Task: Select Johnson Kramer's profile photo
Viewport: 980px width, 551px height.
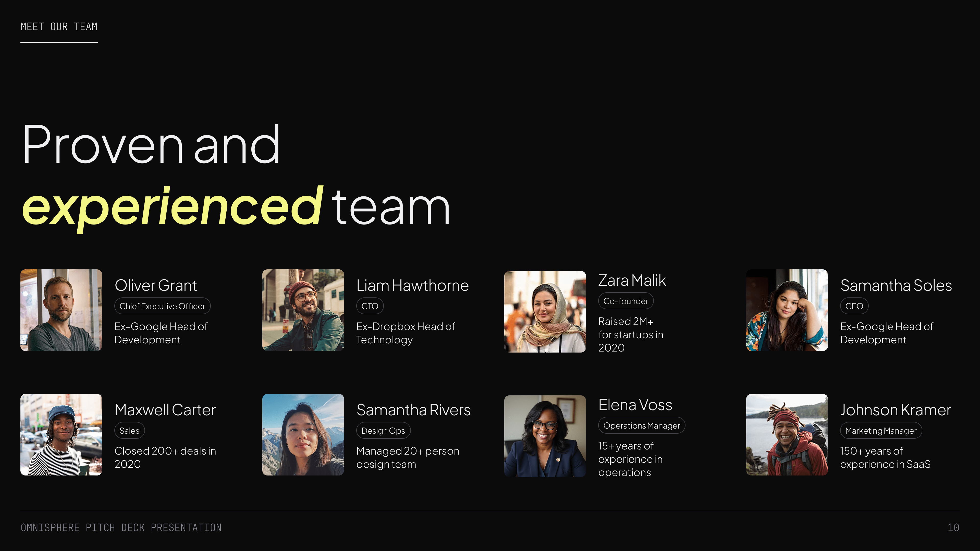Action: [787, 434]
